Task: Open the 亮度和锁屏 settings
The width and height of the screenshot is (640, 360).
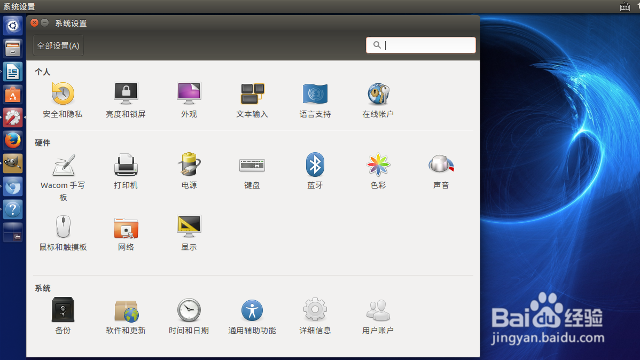Action: coord(126,100)
